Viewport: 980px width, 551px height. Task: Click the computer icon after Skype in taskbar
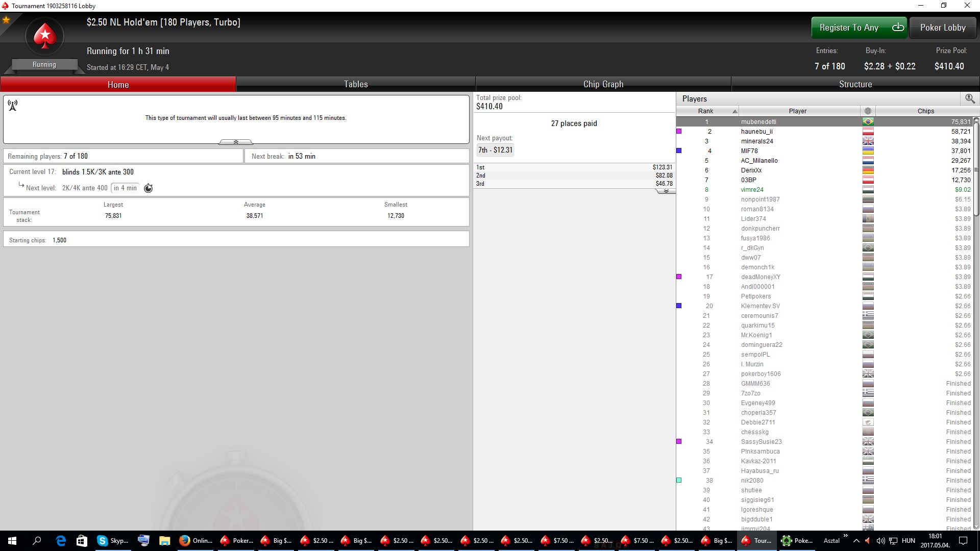point(143,540)
